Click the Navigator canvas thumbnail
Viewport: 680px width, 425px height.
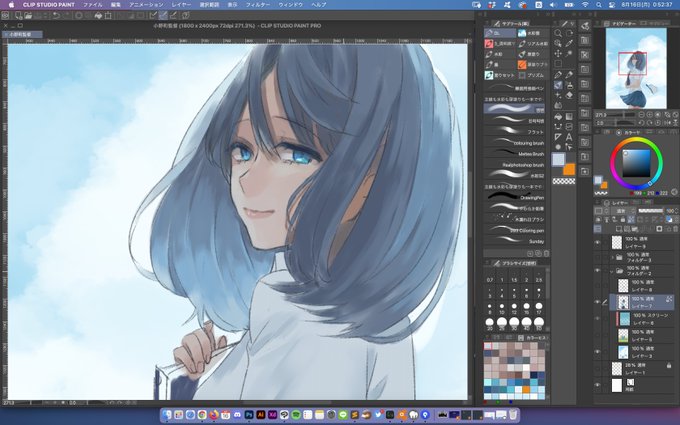coord(636,68)
